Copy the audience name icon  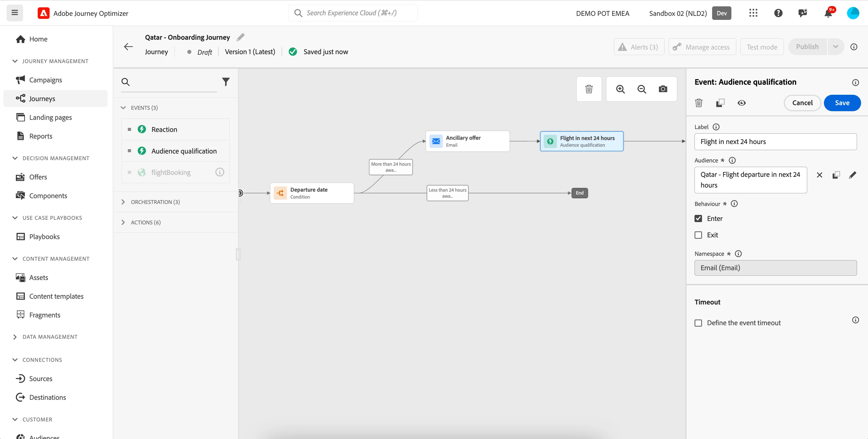pos(836,175)
